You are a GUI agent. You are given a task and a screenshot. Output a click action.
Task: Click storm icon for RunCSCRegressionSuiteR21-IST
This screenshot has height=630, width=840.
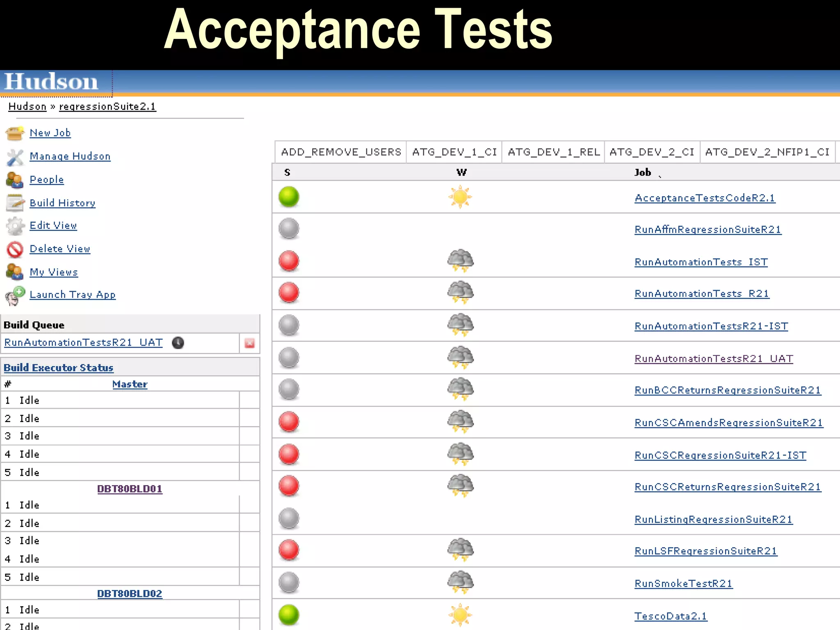460,454
